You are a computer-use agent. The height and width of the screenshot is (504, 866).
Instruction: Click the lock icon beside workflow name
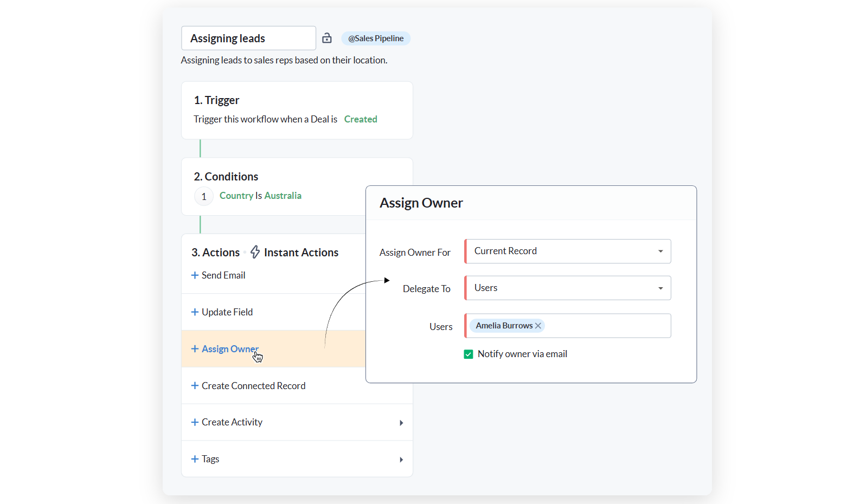point(326,38)
